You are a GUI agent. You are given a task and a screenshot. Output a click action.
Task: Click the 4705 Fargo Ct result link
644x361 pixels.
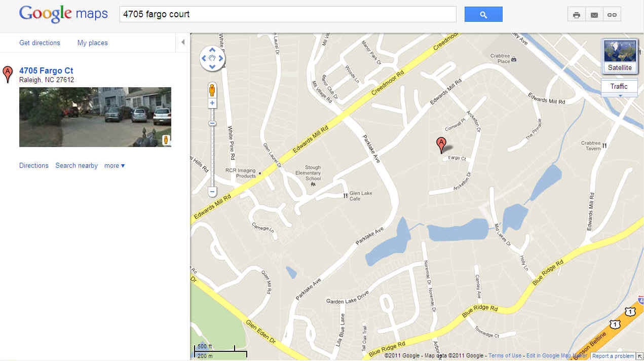pos(46,71)
